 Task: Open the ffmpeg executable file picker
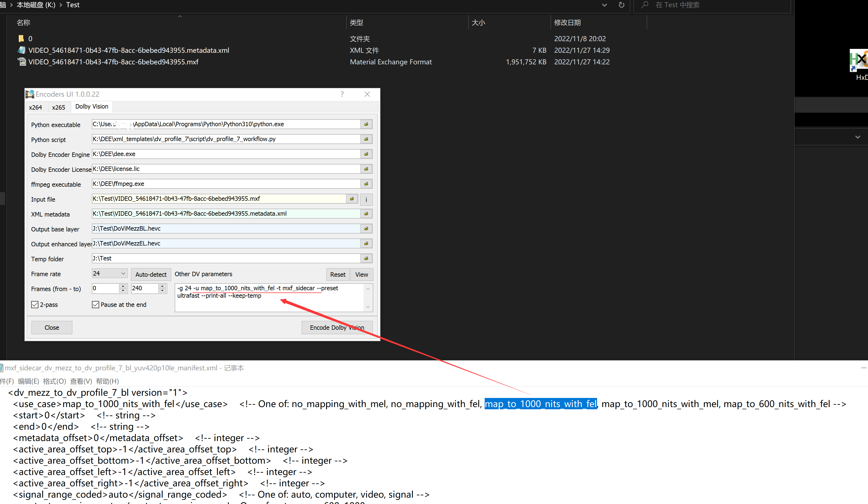366,184
